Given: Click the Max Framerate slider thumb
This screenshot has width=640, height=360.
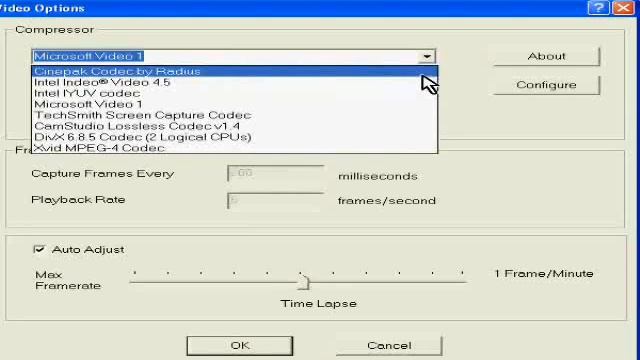Looking at the screenshot, I should pyautogui.click(x=303, y=282).
